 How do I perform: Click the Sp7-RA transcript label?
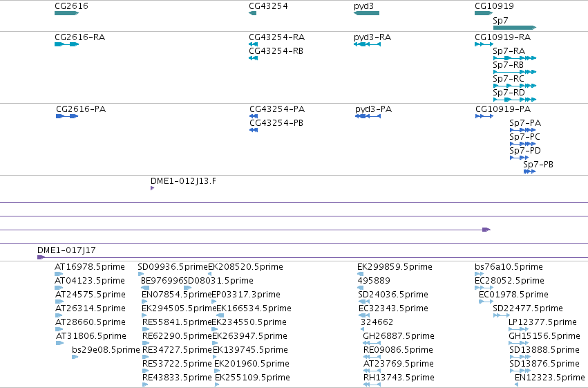[x=509, y=51]
